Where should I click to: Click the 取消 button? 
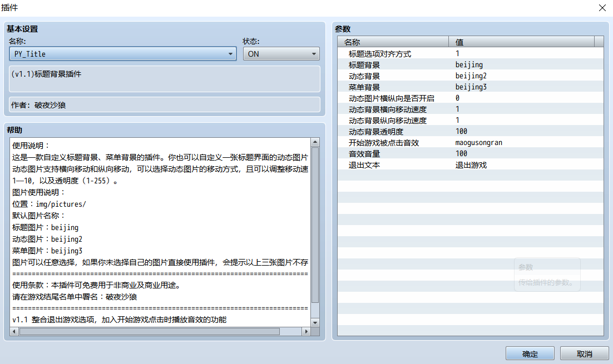(x=584, y=353)
